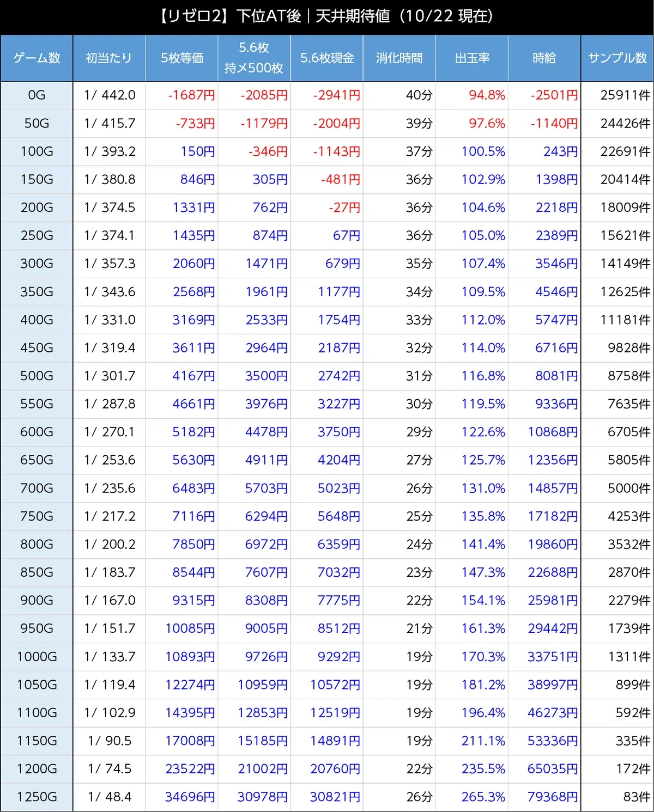654x812 pixels.
Task: Select the 850G row label
Action: tap(37, 572)
